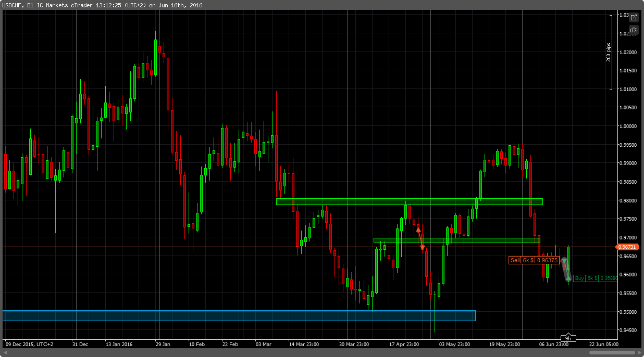The width and height of the screenshot is (644, 357).
Task: Click the detach chart pop-out icon
Action: click(x=634, y=18)
